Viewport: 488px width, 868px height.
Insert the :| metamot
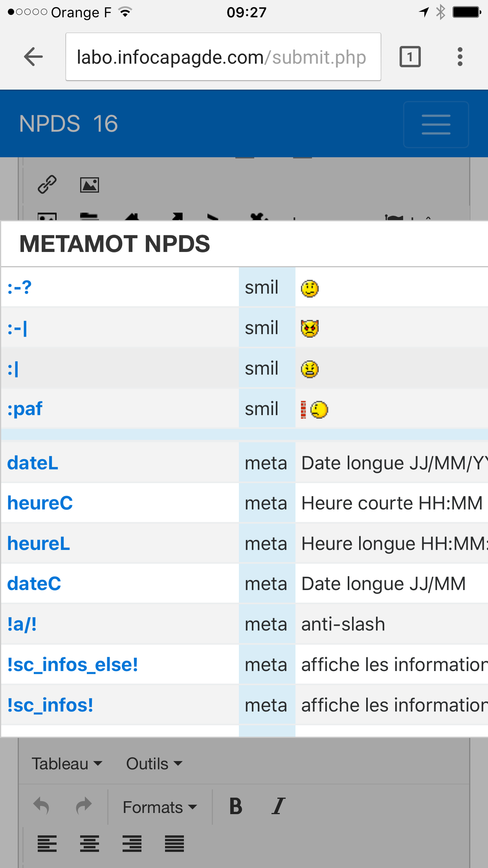pos(13,369)
